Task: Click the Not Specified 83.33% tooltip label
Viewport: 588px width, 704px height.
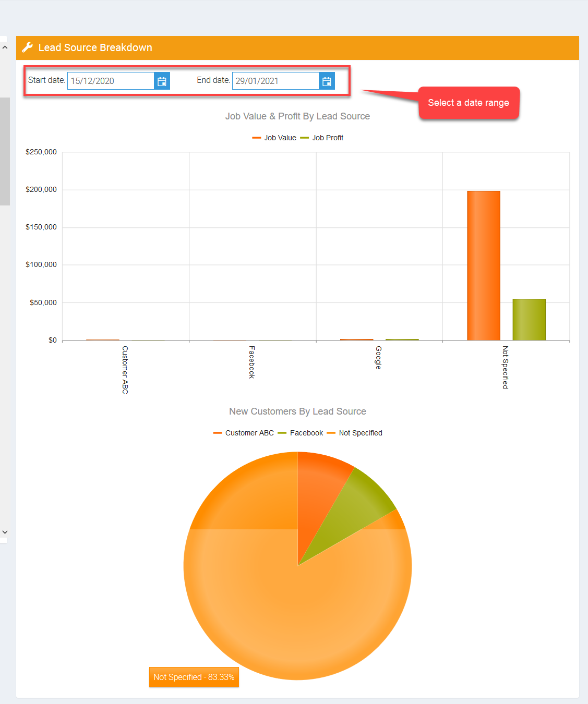Action: point(194,677)
